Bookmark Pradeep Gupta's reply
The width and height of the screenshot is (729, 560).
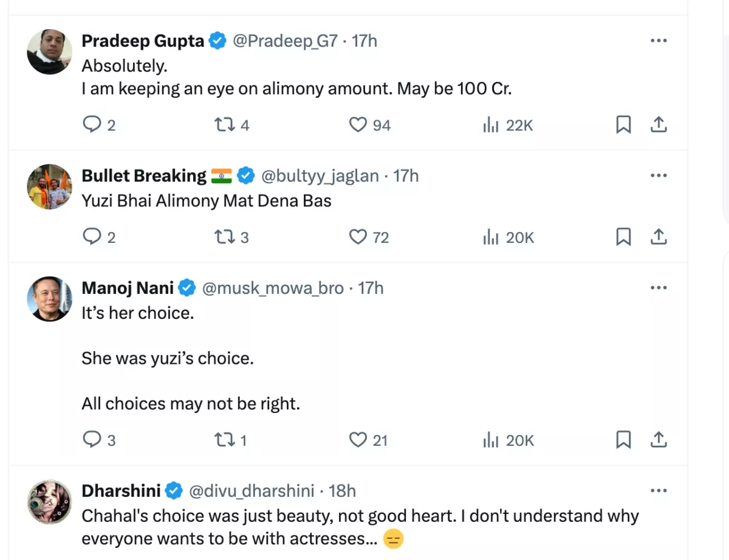pyautogui.click(x=623, y=125)
